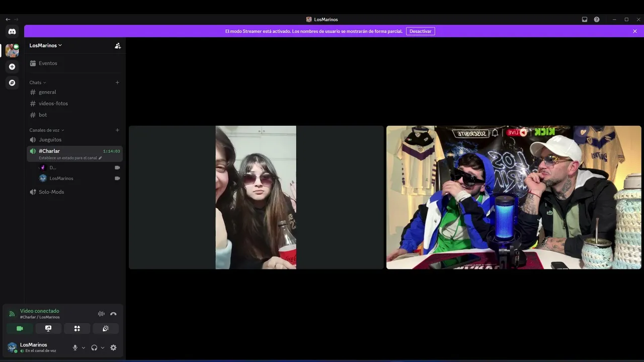
Task: Go forward with the right arrow
Action: click(16, 20)
